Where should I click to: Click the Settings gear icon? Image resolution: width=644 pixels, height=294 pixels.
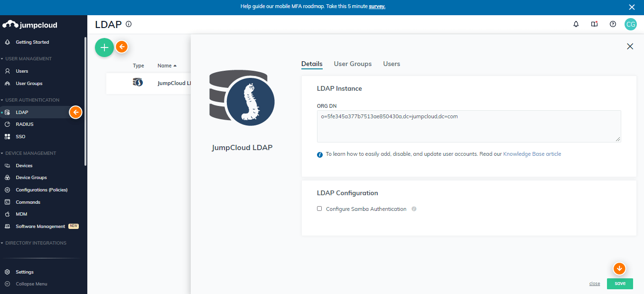pyautogui.click(x=7, y=272)
